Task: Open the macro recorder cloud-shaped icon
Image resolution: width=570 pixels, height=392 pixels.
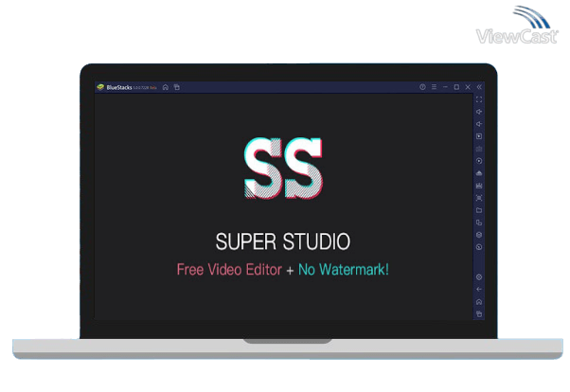Action: click(479, 173)
